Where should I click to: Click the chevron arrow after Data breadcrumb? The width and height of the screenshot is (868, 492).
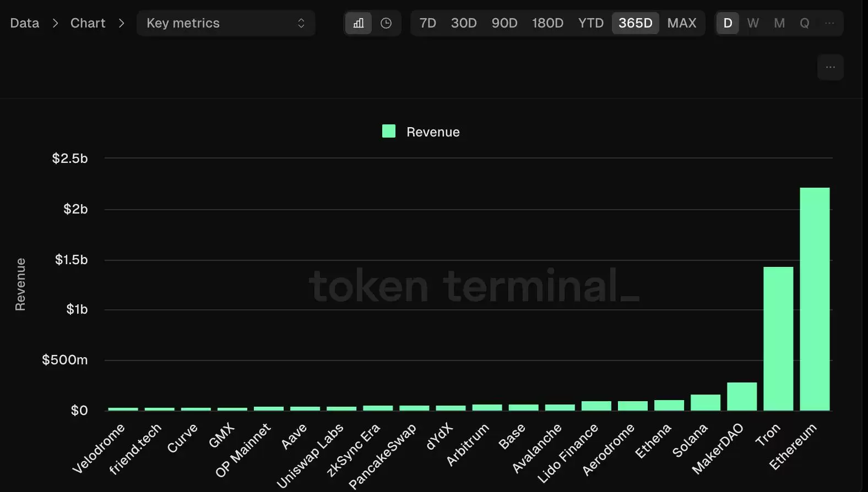pyautogui.click(x=55, y=23)
